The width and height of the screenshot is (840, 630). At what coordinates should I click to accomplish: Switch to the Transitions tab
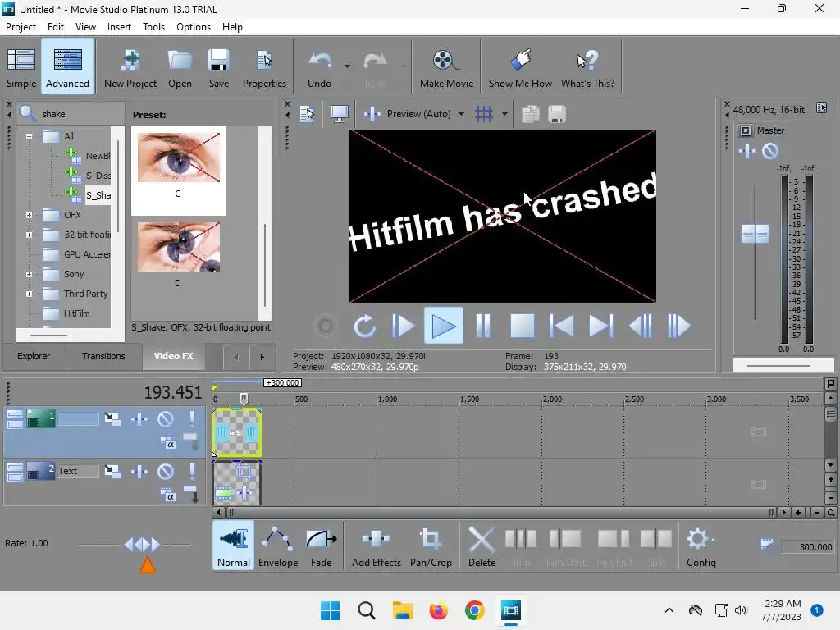[103, 356]
